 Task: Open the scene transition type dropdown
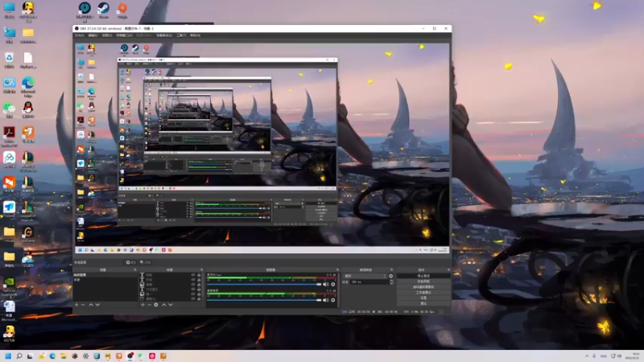365,276
